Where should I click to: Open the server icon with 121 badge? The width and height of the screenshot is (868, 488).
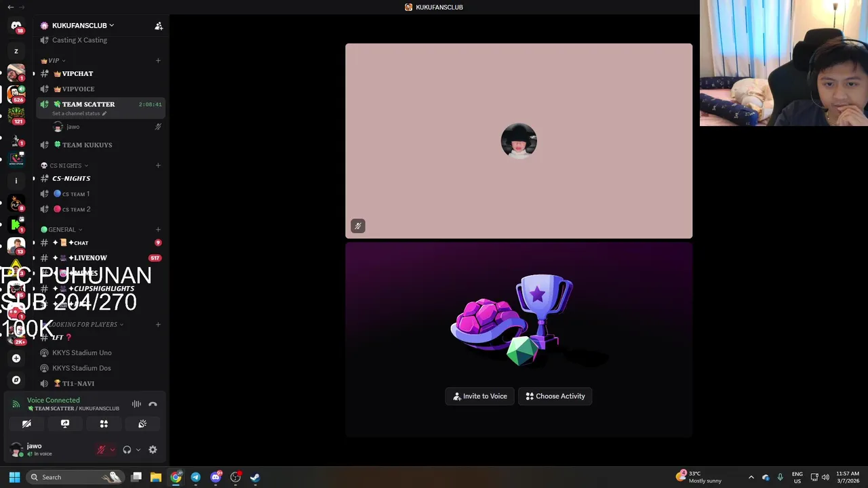pyautogui.click(x=16, y=115)
